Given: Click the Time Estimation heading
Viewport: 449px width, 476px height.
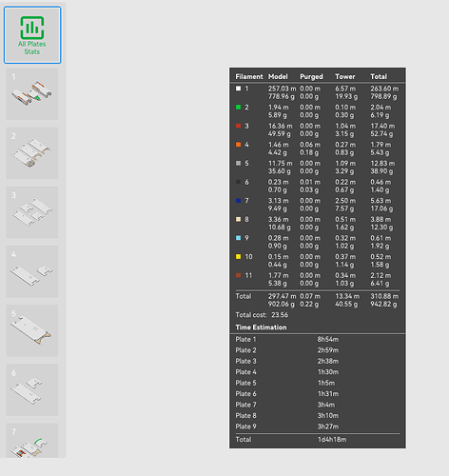Looking at the screenshot, I should point(261,327).
